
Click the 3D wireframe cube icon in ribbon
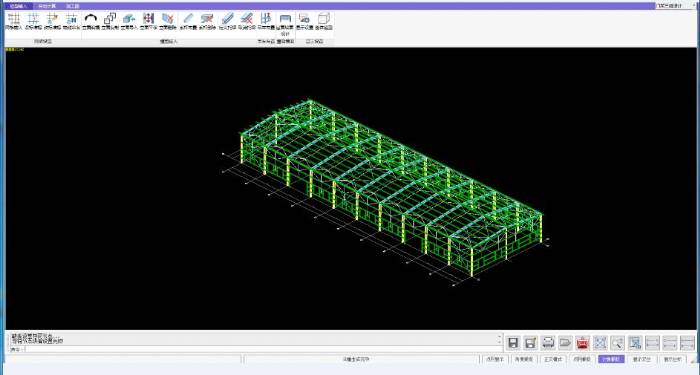(x=324, y=19)
